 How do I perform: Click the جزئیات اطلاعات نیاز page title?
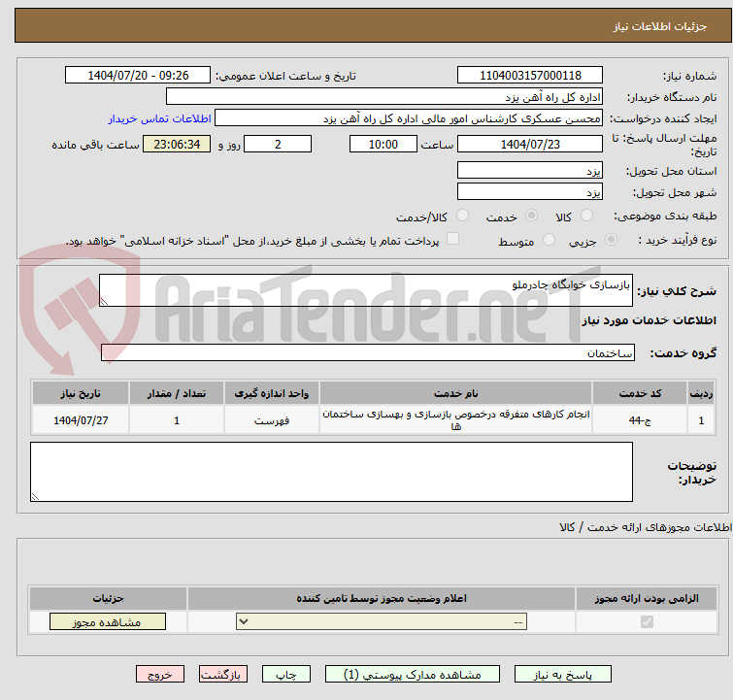point(660,26)
